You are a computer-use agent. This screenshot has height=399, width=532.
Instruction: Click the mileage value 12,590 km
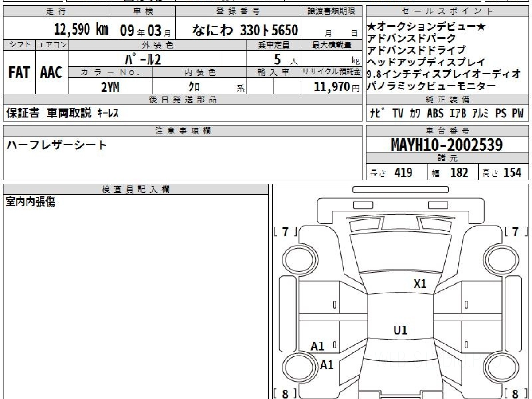(x=81, y=30)
